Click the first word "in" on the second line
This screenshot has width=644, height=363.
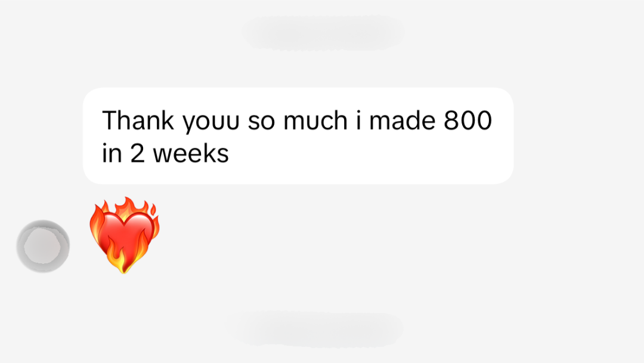112,153
